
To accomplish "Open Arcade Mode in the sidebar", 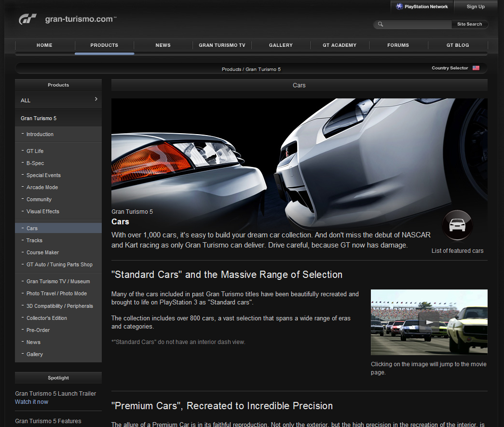I will [42, 187].
